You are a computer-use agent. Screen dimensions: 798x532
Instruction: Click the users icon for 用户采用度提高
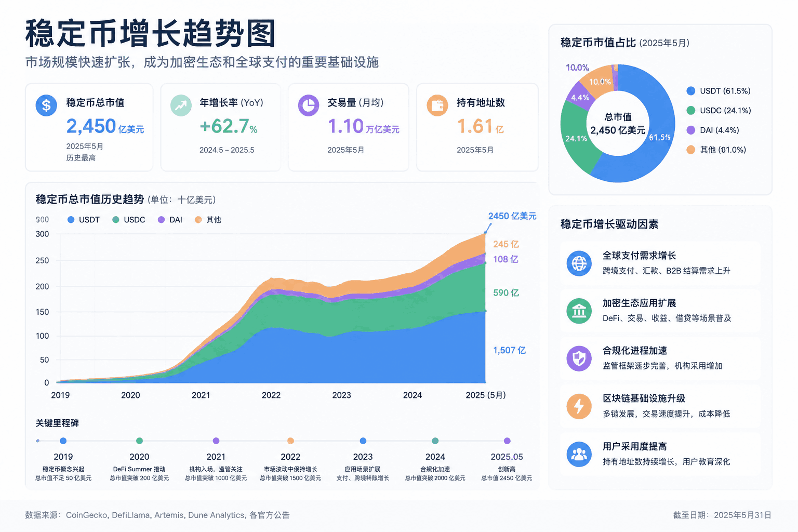(579, 455)
